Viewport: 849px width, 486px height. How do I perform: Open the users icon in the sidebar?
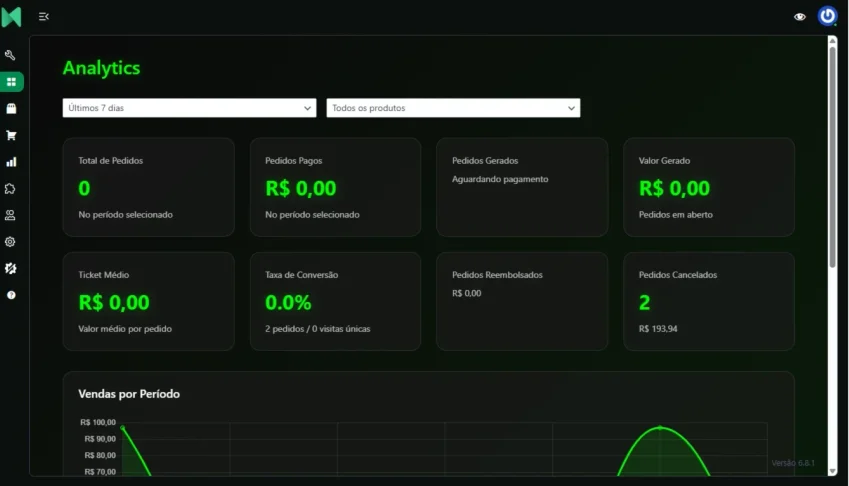[10, 215]
